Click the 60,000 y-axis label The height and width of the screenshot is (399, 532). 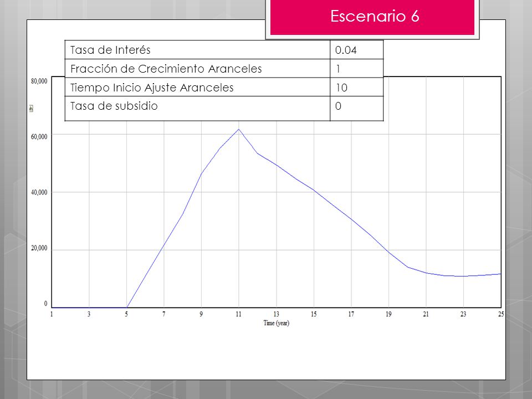click(39, 137)
